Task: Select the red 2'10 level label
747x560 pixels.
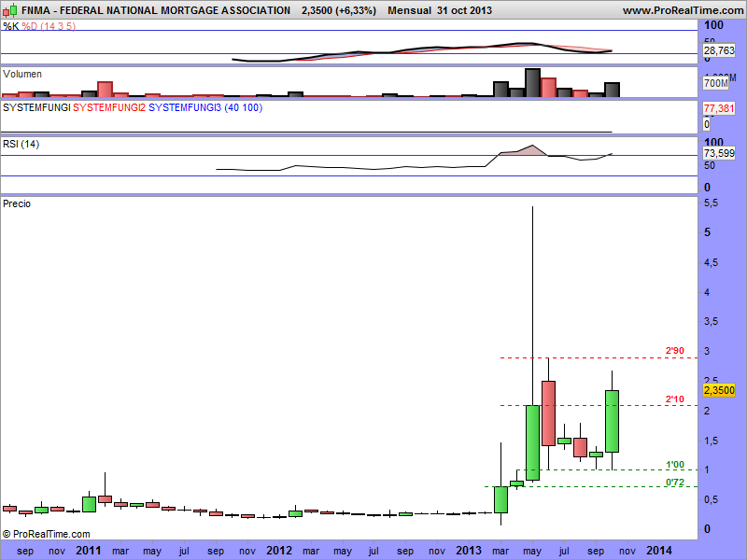Action: pos(674,399)
